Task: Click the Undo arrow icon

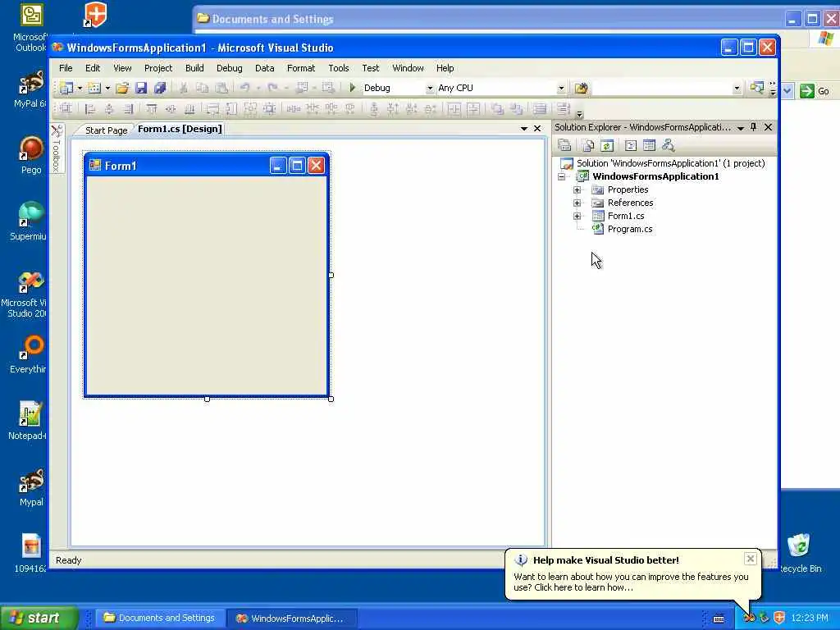Action: click(x=245, y=88)
